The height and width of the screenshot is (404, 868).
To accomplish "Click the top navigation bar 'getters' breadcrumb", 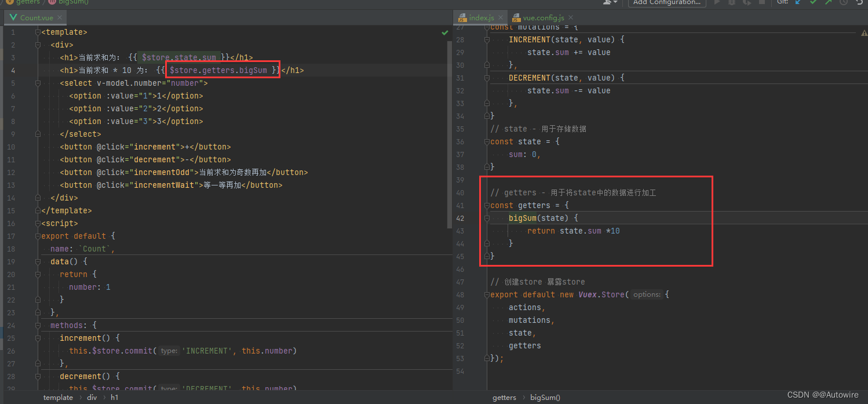I will tap(28, 2).
